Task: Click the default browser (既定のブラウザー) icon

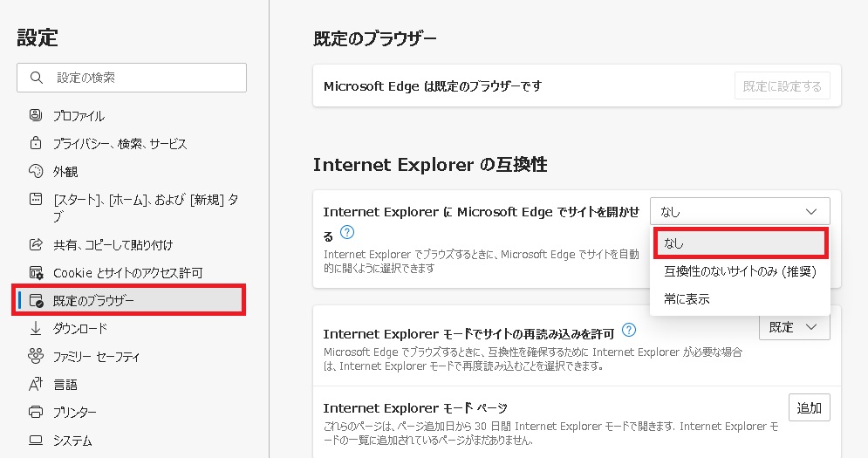Action: coord(36,300)
